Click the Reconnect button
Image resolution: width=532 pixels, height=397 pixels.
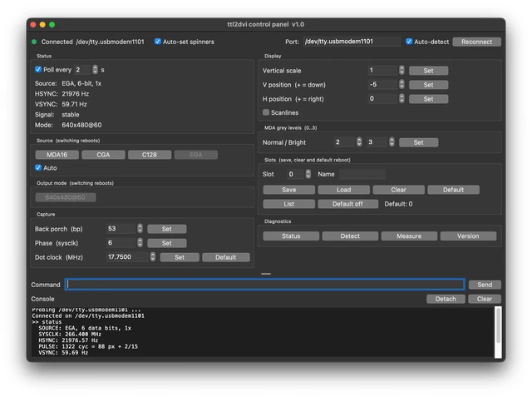(x=476, y=42)
